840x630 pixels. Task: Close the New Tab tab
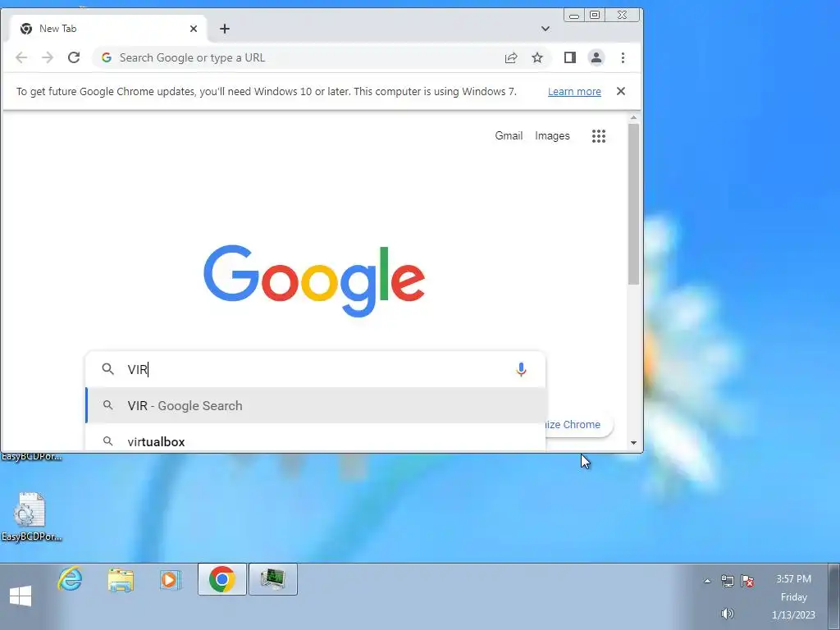pyautogui.click(x=194, y=29)
